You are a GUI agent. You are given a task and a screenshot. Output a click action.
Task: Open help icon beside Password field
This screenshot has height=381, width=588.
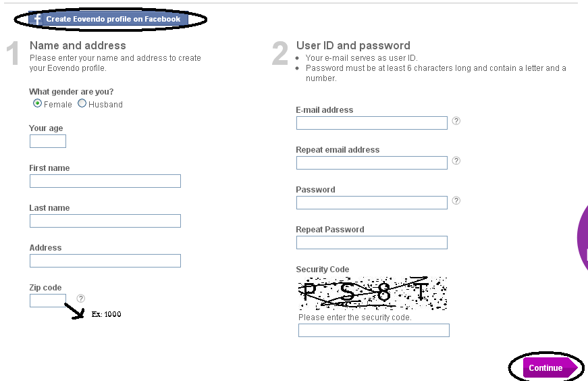click(x=456, y=201)
